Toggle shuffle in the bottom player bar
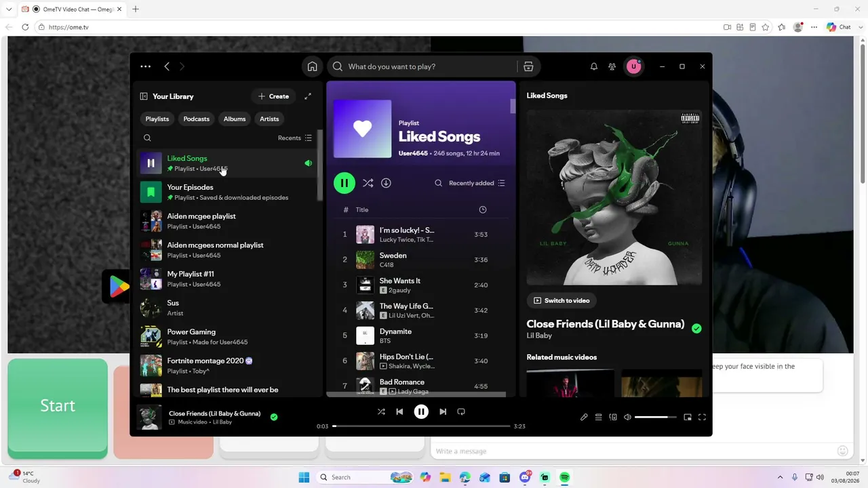The height and width of the screenshot is (488, 868). pos(381,411)
